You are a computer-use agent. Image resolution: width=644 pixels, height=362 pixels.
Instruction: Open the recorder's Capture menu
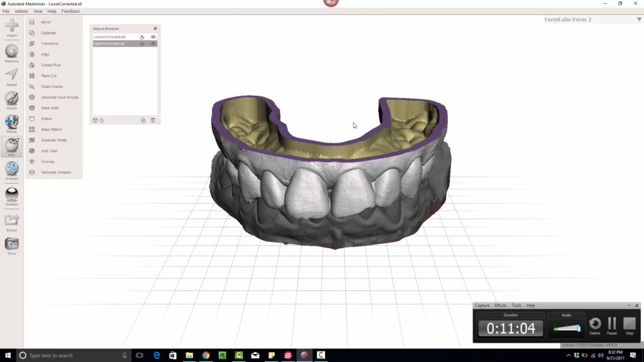click(x=482, y=305)
